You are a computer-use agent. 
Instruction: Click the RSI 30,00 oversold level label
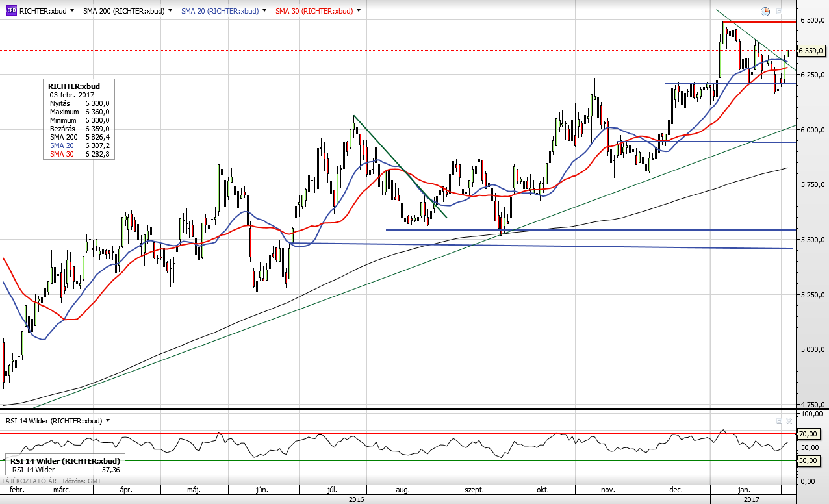coord(809,460)
